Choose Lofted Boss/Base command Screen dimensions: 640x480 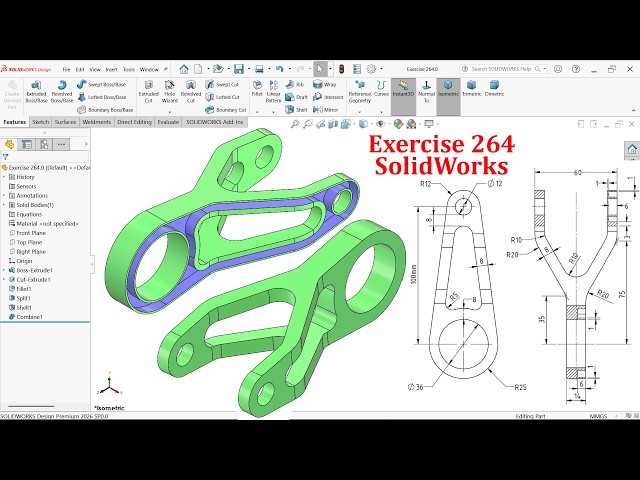pos(102,97)
